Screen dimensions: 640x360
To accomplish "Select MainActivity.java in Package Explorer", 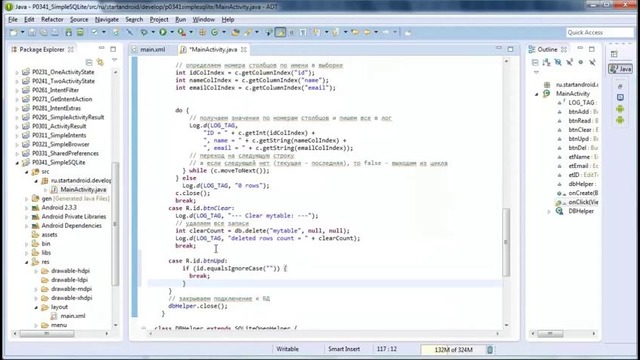I will pyautogui.click(x=83, y=189).
